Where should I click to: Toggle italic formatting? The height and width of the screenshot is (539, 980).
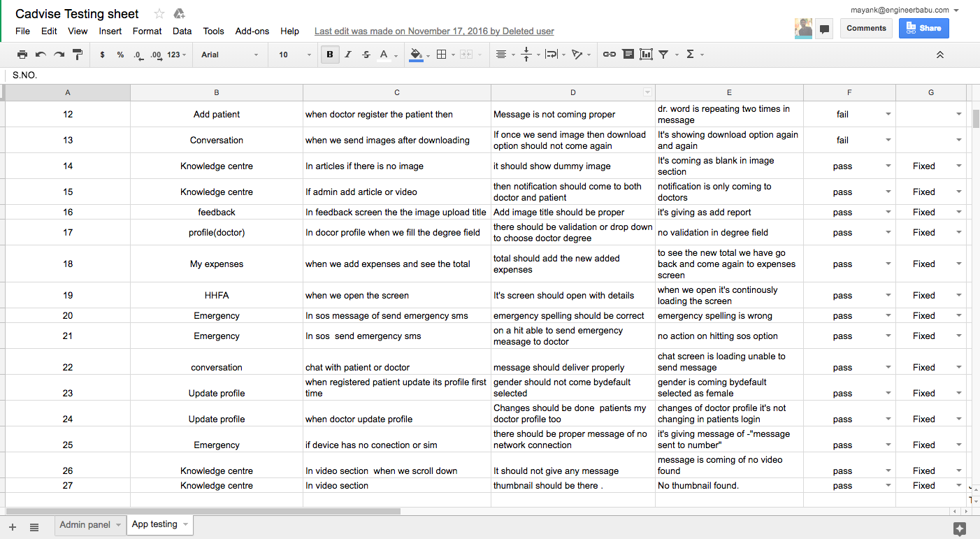[x=347, y=54]
